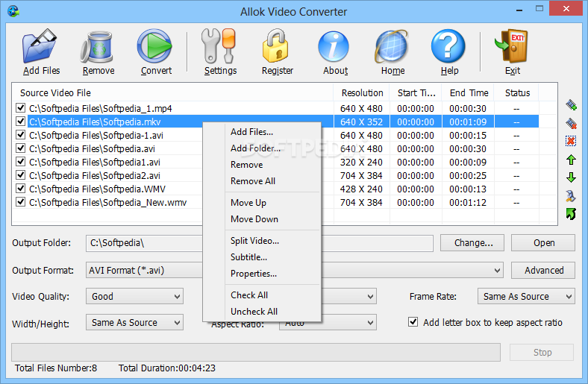Viewport: 588px width, 384px height.
Task: Click the Resolution column header
Action: (361, 92)
